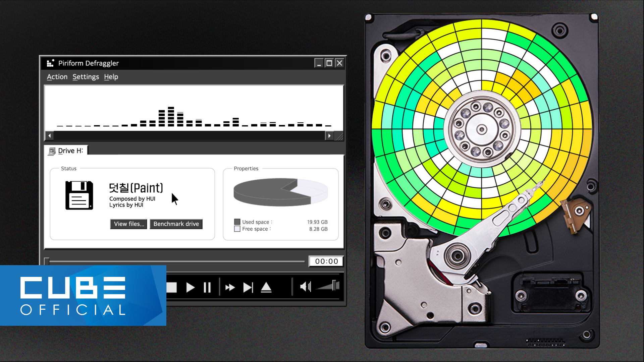Click the scrollbar left arrow

(50, 136)
